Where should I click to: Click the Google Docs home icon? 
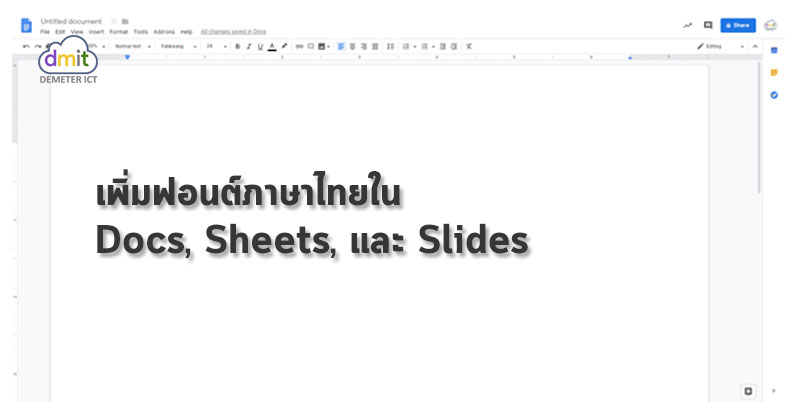click(x=26, y=25)
